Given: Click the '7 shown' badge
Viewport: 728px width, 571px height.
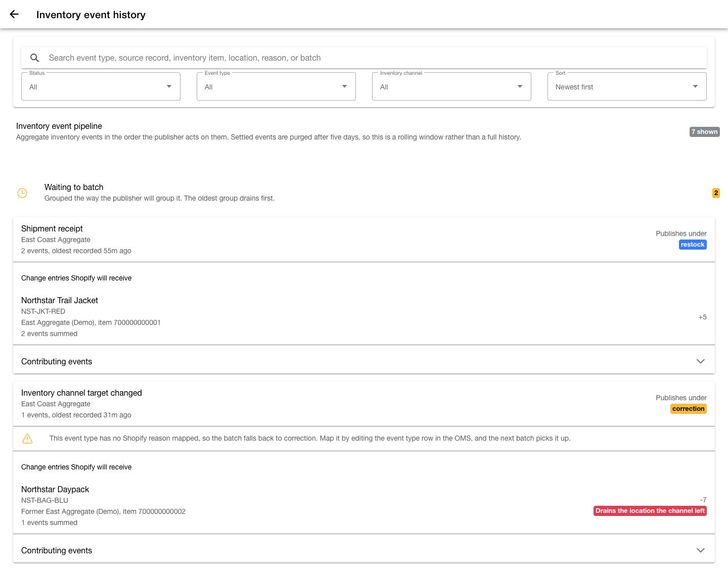Looking at the screenshot, I should pyautogui.click(x=704, y=132).
